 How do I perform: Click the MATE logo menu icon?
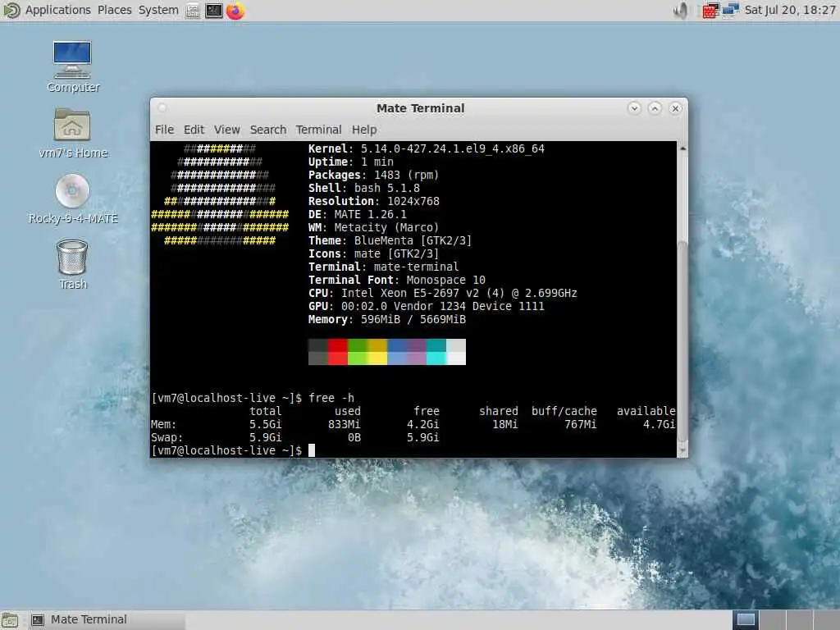point(11,10)
